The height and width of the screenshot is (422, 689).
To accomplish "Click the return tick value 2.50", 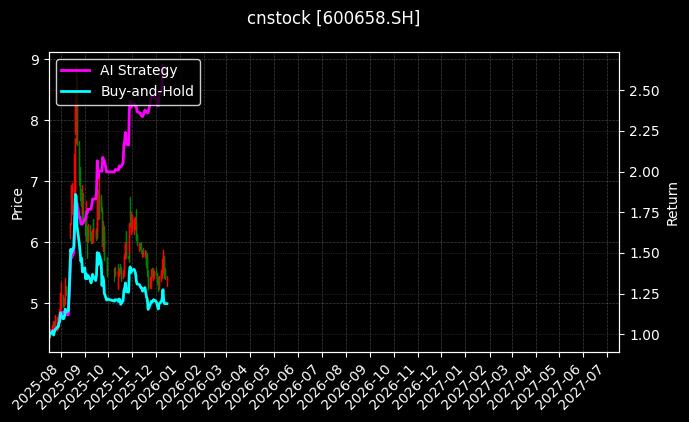I will pos(643,91).
